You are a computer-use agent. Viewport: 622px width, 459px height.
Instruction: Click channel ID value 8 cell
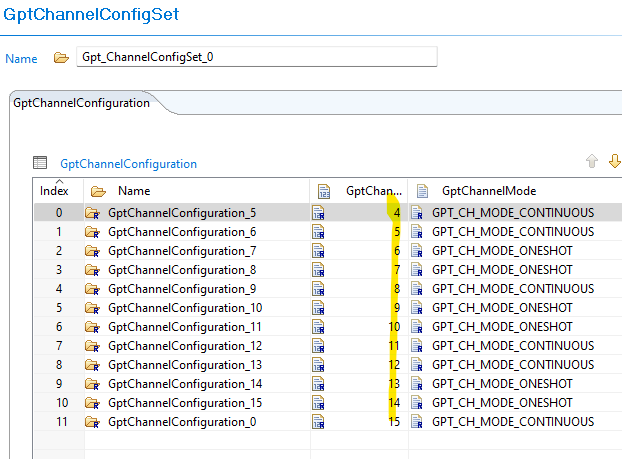coord(359,289)
